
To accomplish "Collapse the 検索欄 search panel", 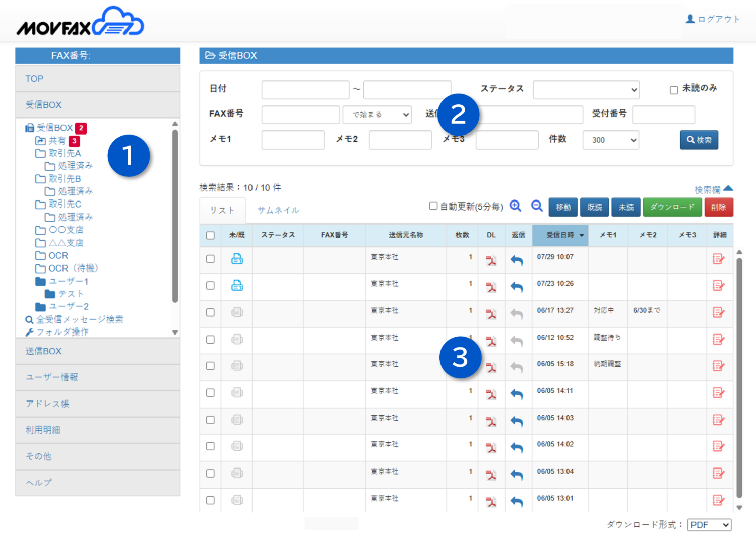I will pos(713,189).
